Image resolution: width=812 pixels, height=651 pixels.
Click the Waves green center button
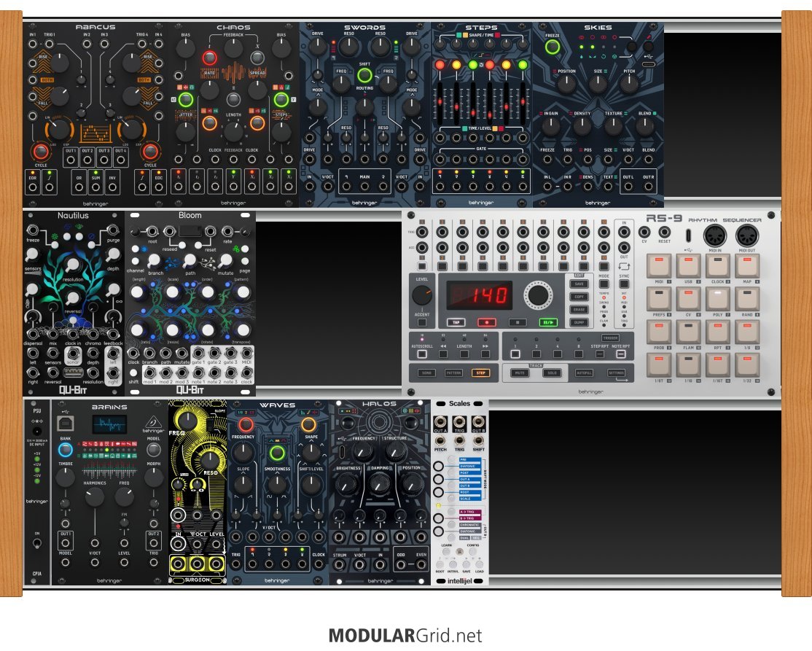pyautogui.click(x=278, y=453)
